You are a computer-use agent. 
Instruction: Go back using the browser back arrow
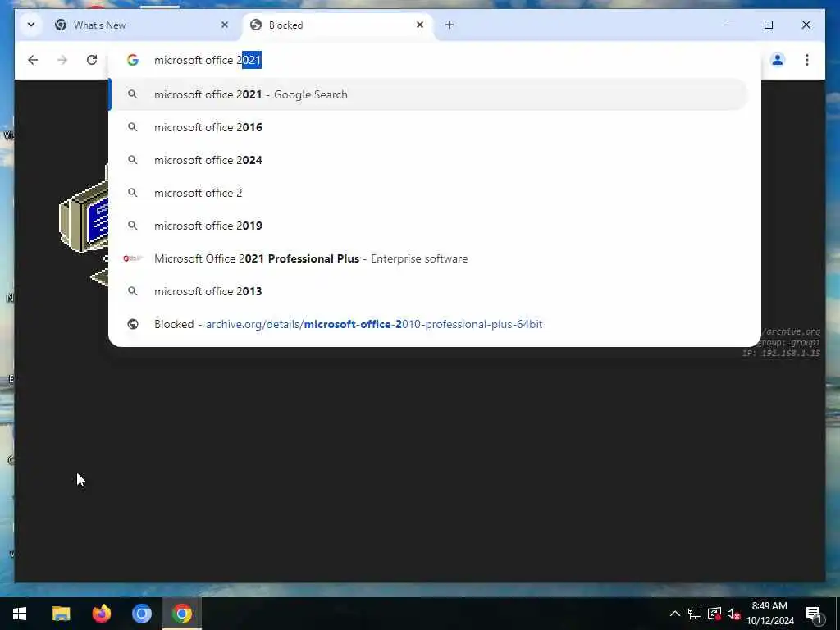pos(33,60)
